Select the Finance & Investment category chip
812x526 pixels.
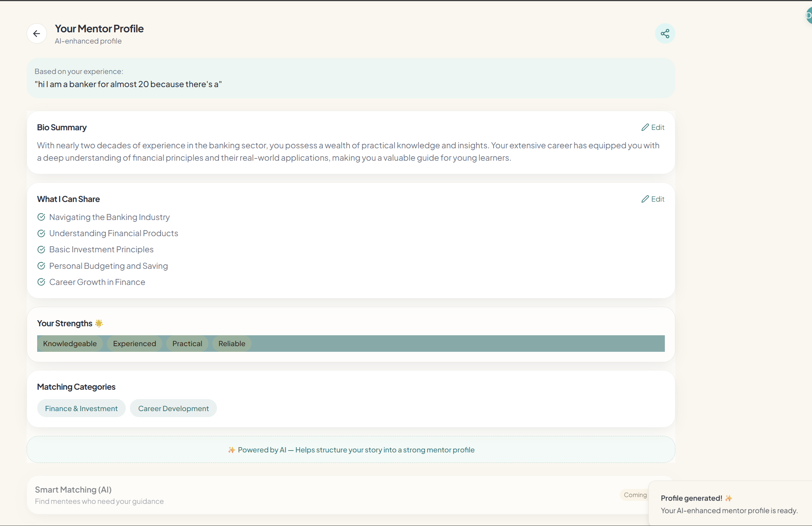[81, 408]
